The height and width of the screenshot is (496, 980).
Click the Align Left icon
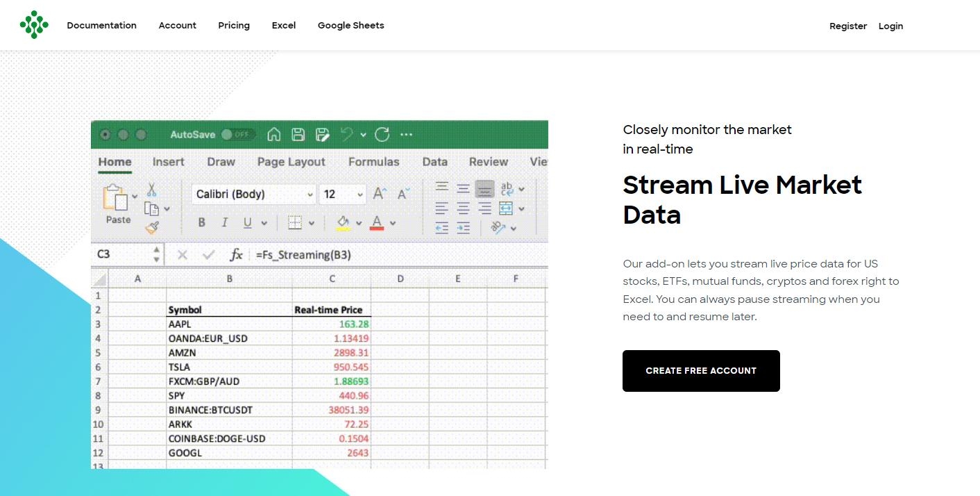point(441,208)
